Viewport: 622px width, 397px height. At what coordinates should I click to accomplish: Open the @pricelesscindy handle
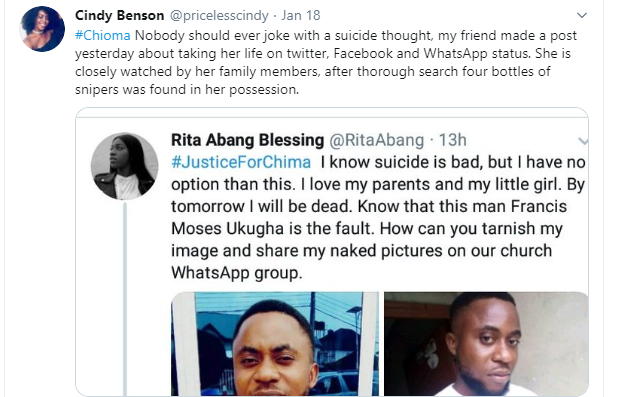219,15
